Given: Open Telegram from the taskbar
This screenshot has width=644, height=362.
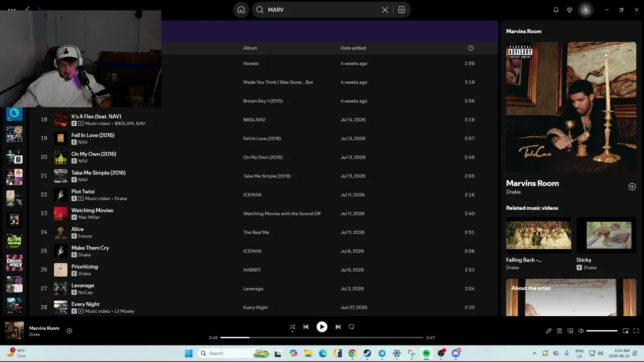Looking at the screenshot, I should pos(382,353).
